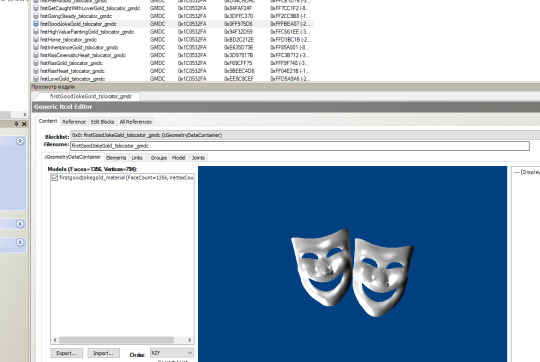Click the Import... button
Screen dimensions: 540x362
click(103, 353)
